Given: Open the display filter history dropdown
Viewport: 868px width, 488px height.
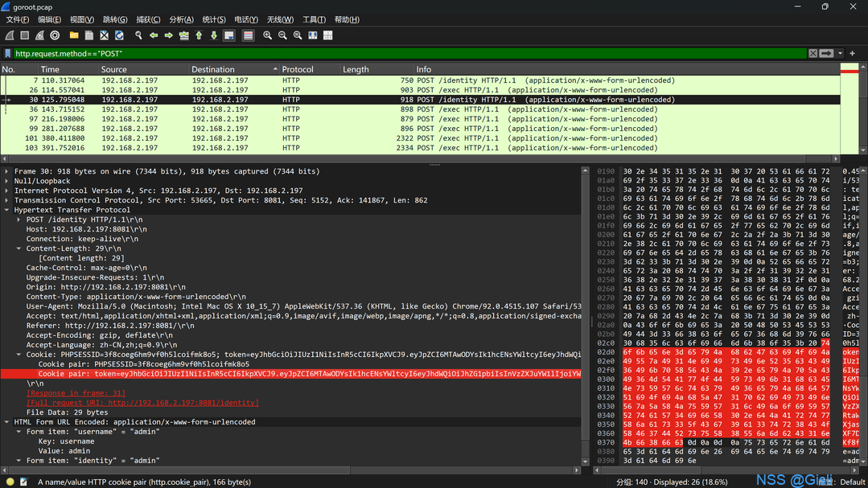Looking at the screenshot, I should point(841,54).
